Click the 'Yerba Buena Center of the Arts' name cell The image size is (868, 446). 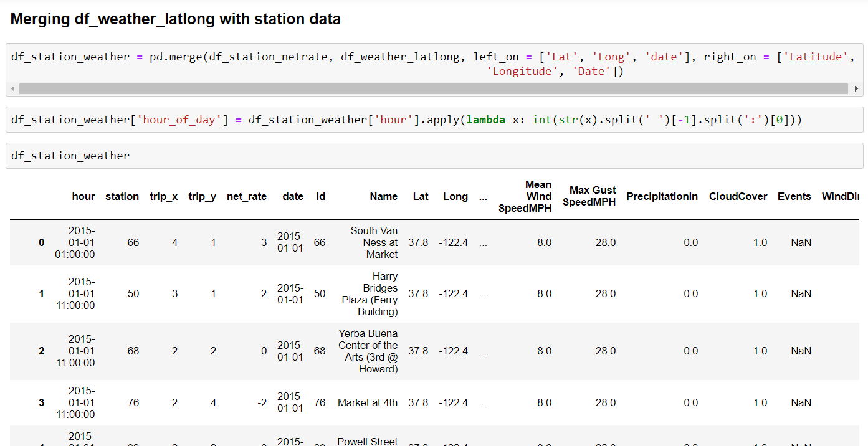(368, 351)
